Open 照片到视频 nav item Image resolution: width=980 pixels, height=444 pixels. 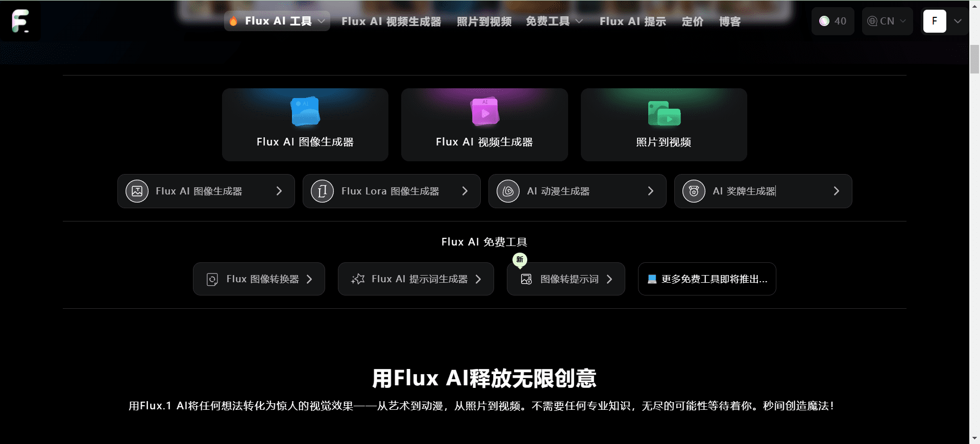(484, 21)
